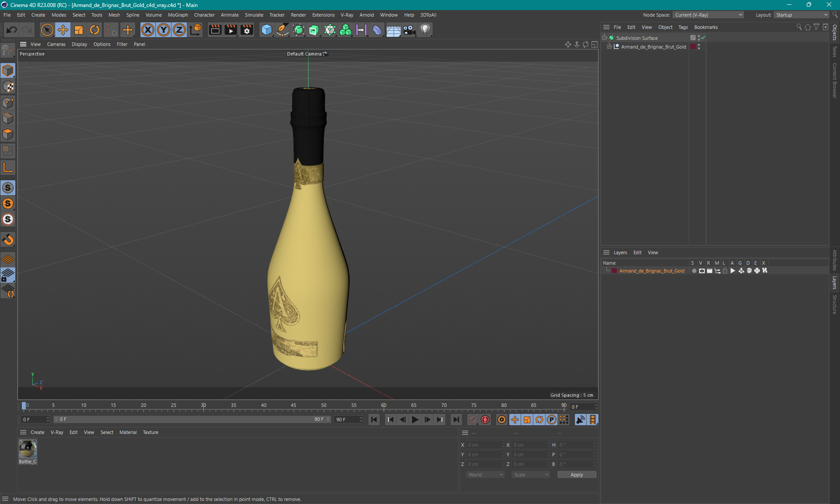Add a Cube primitive object
This screenshot has width=840, height=504.
click(x=266, y=30)
